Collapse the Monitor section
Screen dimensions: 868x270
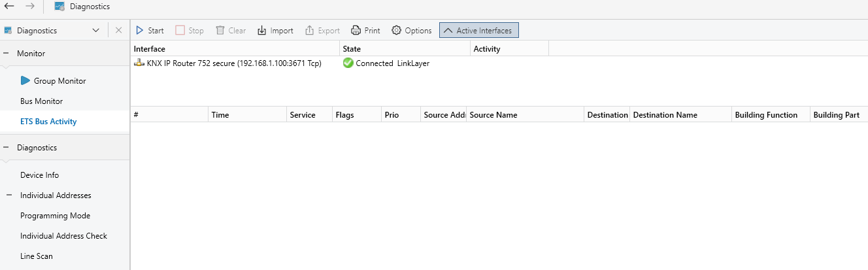coord(6,54)
